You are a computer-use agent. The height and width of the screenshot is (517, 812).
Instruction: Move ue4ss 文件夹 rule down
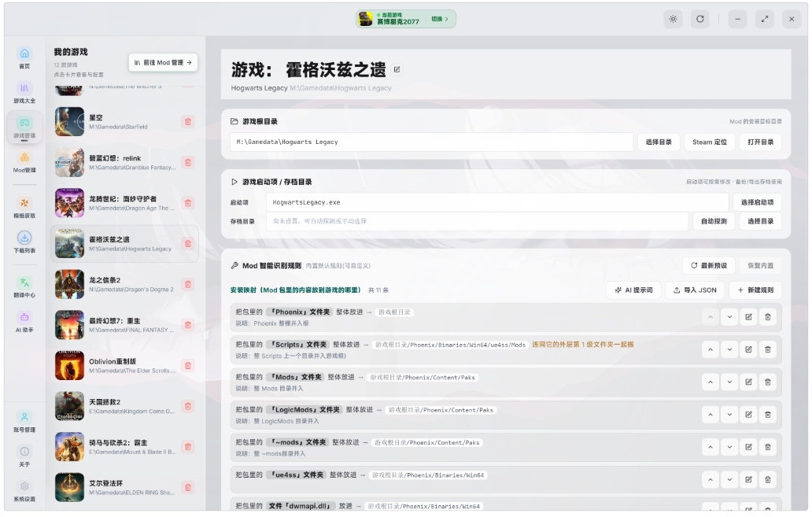(x=729, y=480)
